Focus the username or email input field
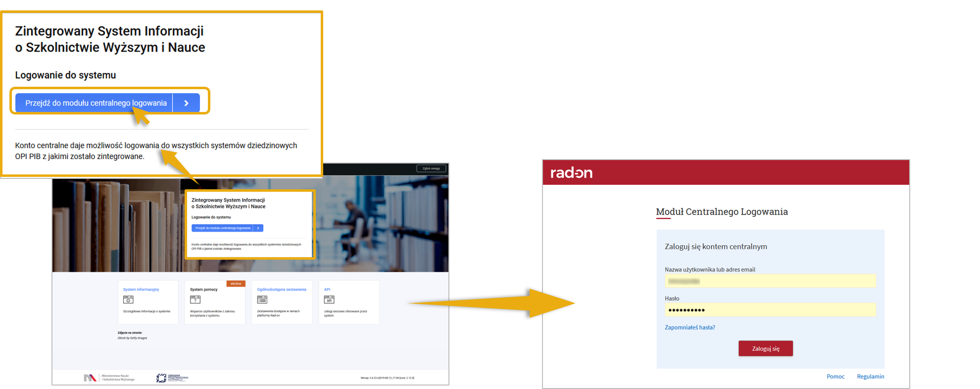The height and width of the screenshot is (389, 980). pos(770,281)
